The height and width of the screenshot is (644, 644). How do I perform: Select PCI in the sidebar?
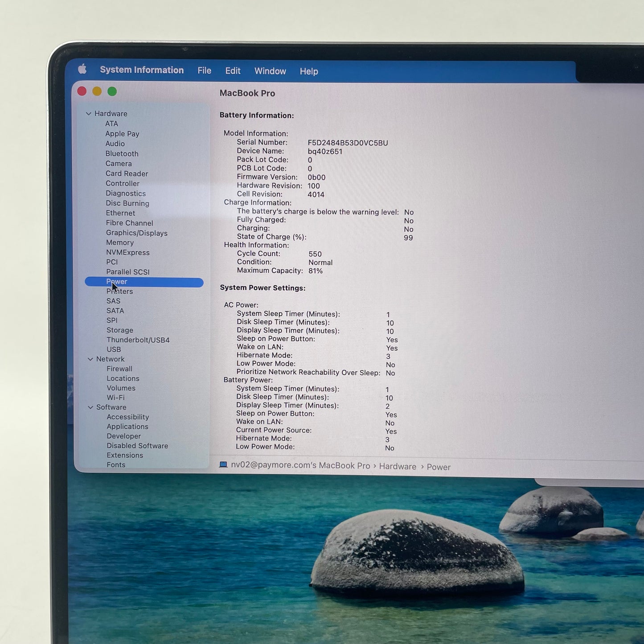(112, 262)
